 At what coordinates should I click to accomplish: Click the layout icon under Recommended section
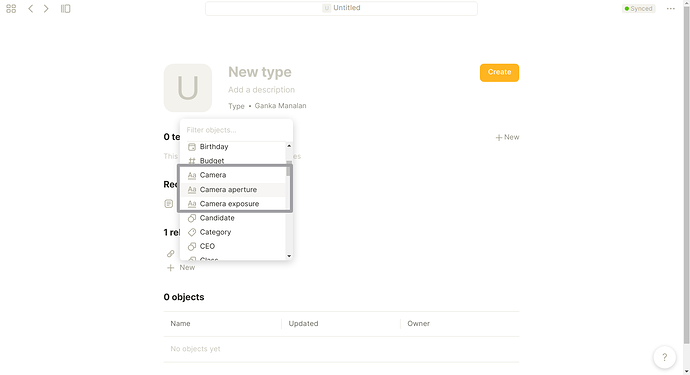coord(169,203)
